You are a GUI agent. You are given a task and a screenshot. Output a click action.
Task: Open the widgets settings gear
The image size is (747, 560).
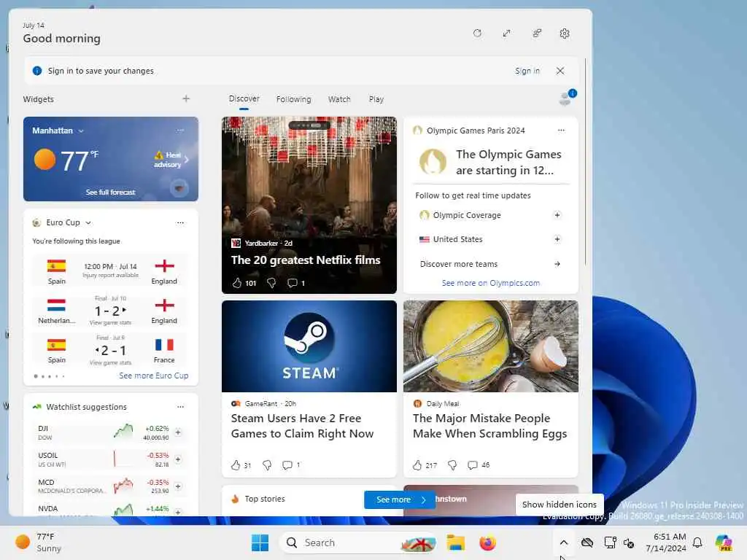click(565, 34)
